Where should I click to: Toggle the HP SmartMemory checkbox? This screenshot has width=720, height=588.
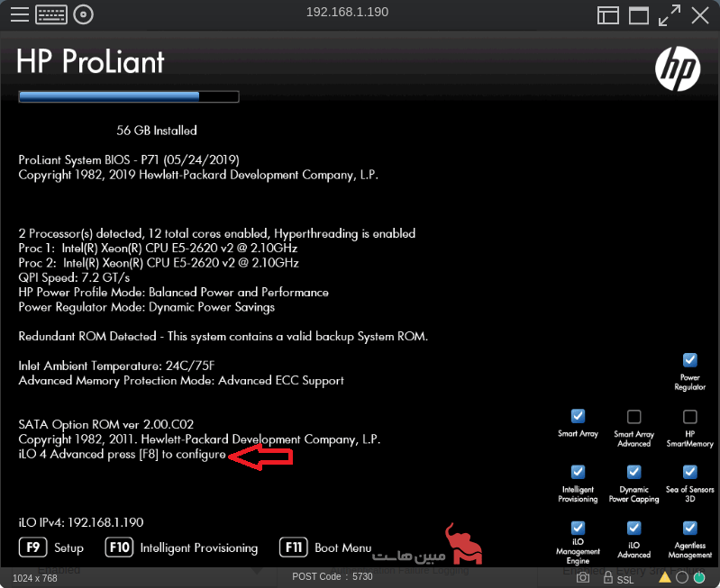click(x=689, y=416)
